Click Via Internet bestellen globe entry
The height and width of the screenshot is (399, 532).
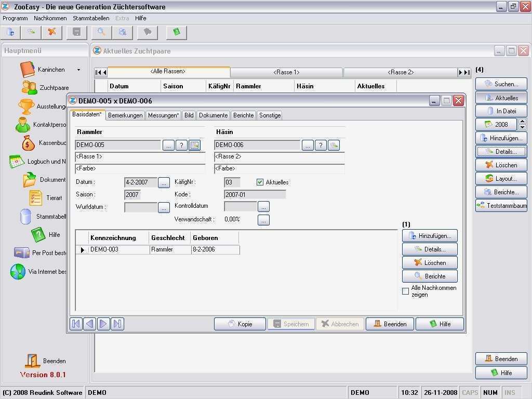coord(38,272)
